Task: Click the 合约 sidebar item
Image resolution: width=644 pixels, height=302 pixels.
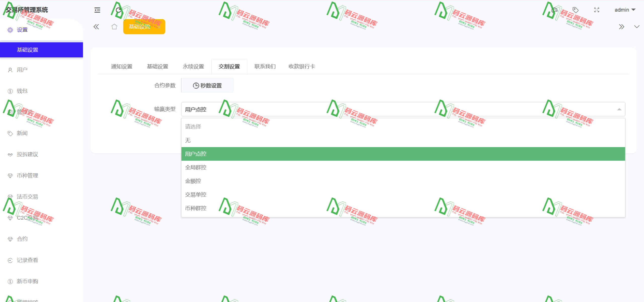Action: [x=22, y=239]
